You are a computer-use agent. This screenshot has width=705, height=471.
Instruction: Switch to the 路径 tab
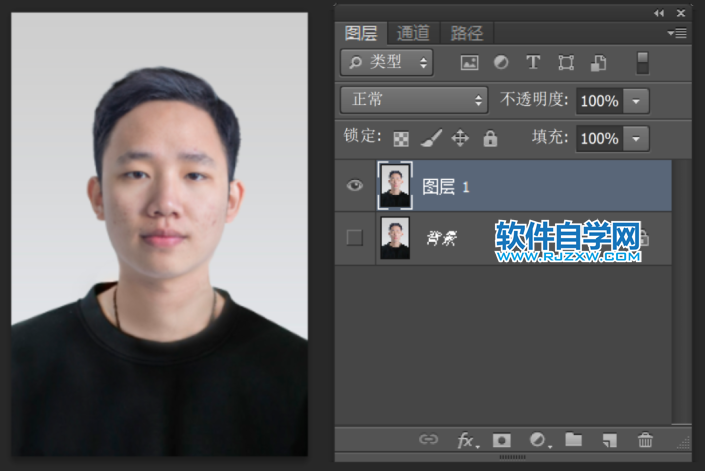click(x=467, y=33)
